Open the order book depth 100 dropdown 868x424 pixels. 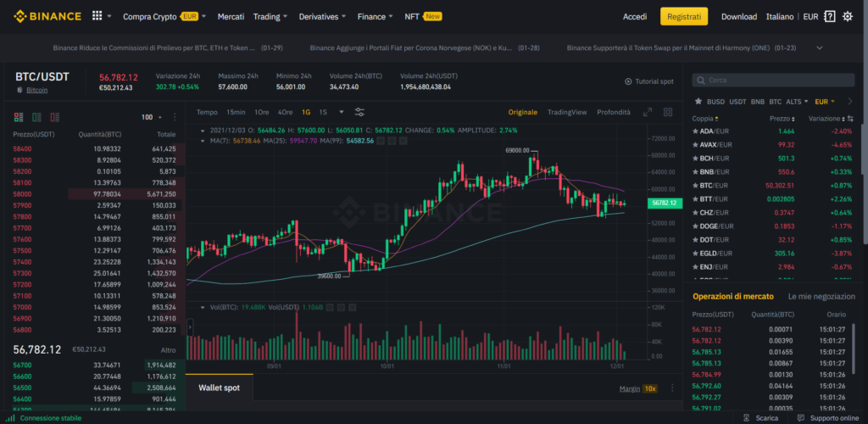[x=152, y=117]
